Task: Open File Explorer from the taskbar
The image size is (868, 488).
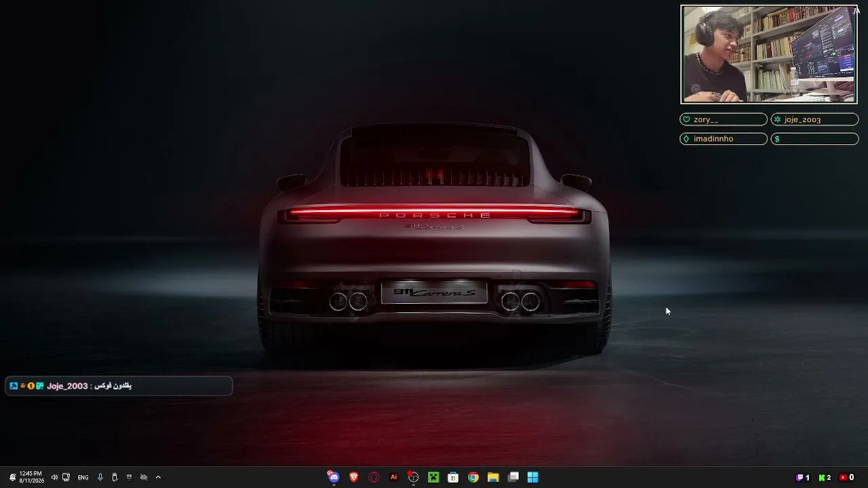Action: pyautogui.click(x=493, y=477)
